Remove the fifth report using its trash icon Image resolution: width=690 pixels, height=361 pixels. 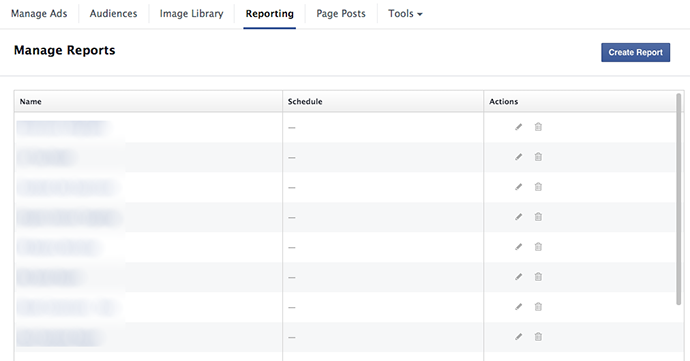coord(538,247)
